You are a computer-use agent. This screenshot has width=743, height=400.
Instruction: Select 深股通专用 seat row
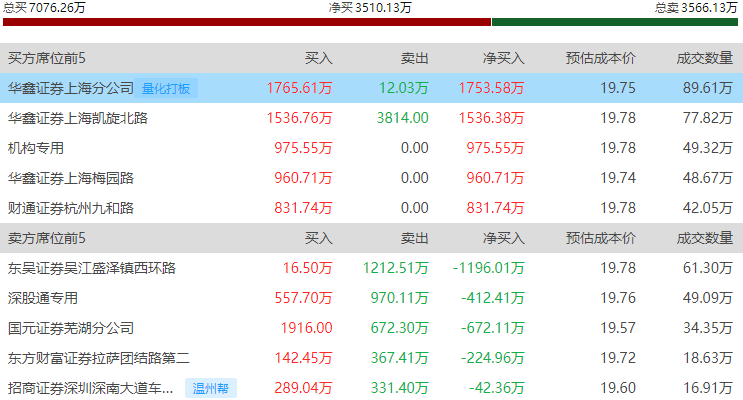pos(372,298)
